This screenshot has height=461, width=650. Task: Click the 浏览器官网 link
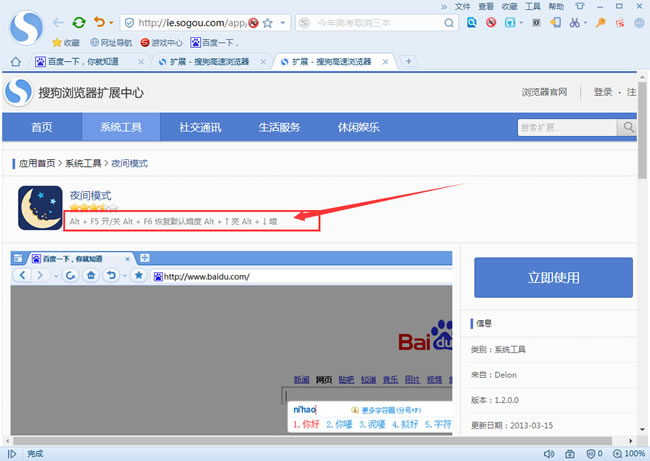pos(544,92)
